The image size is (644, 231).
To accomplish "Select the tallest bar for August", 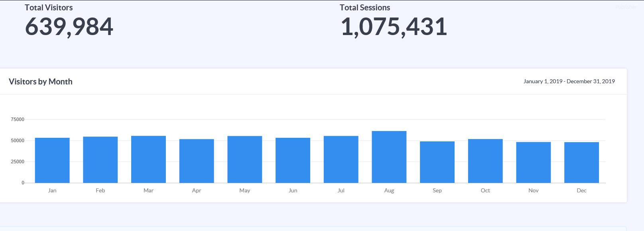I will (x=389, y=157).
